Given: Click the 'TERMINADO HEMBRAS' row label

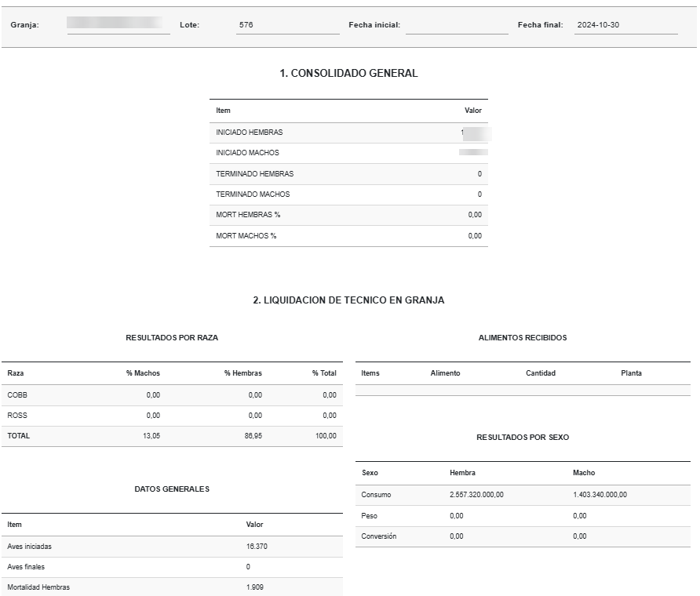Looking at the screenshot, I should click(x=255, y=174).
